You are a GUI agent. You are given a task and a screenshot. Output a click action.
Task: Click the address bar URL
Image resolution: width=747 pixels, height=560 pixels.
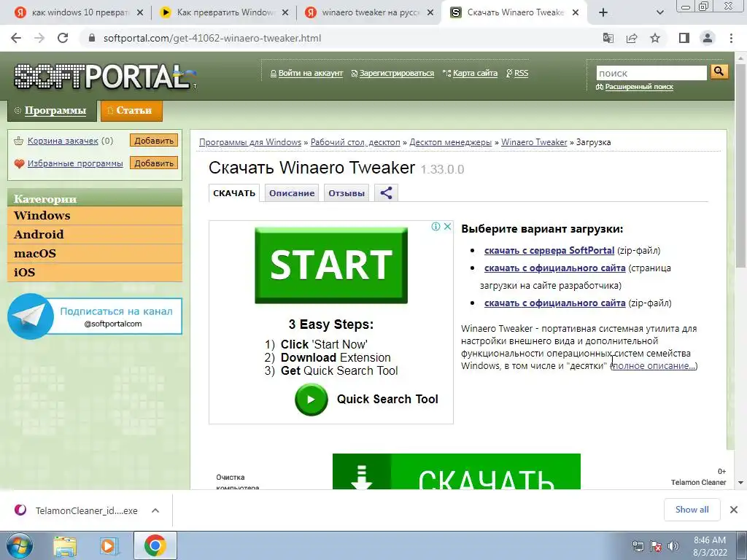click(x=212, y=38)
